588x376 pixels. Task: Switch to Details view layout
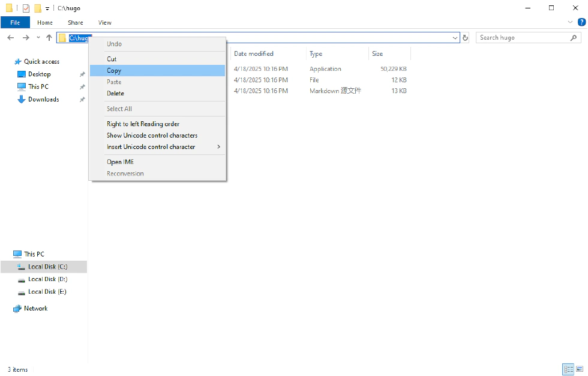(x=567, y=369)
